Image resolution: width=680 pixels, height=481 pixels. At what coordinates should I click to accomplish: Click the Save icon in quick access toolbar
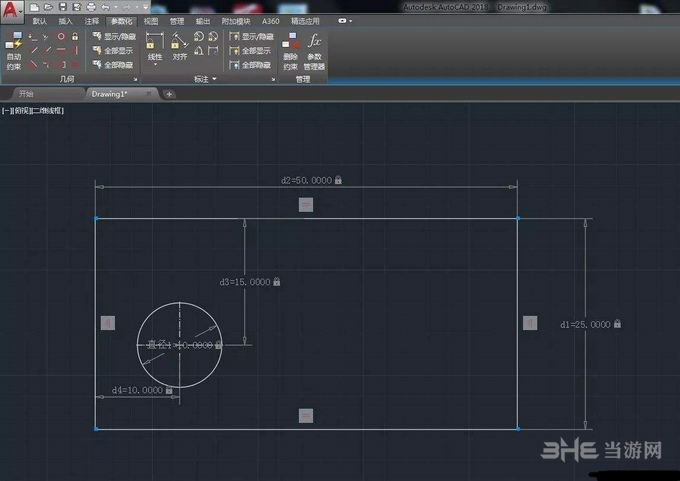click(63, 7)
